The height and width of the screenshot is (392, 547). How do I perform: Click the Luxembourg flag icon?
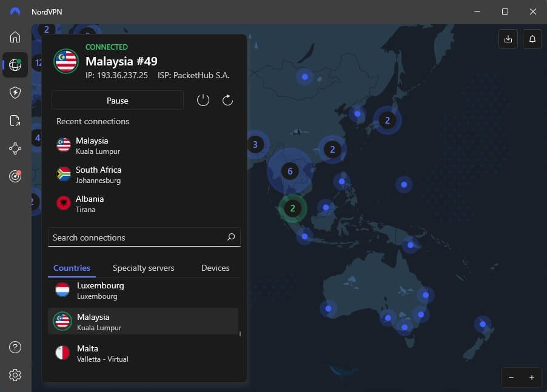62,290
